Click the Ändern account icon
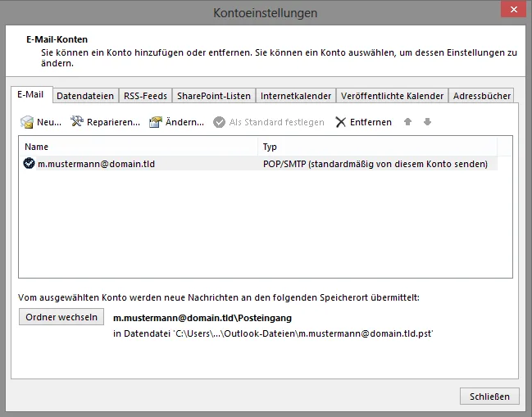 click(156, 122)
